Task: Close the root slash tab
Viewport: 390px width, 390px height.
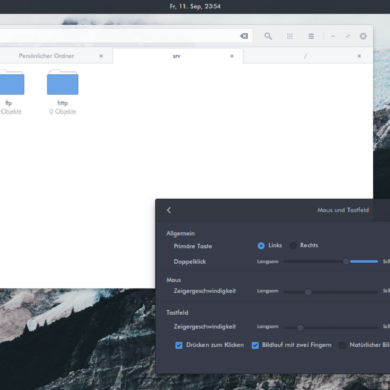Action: coord(359,56)
